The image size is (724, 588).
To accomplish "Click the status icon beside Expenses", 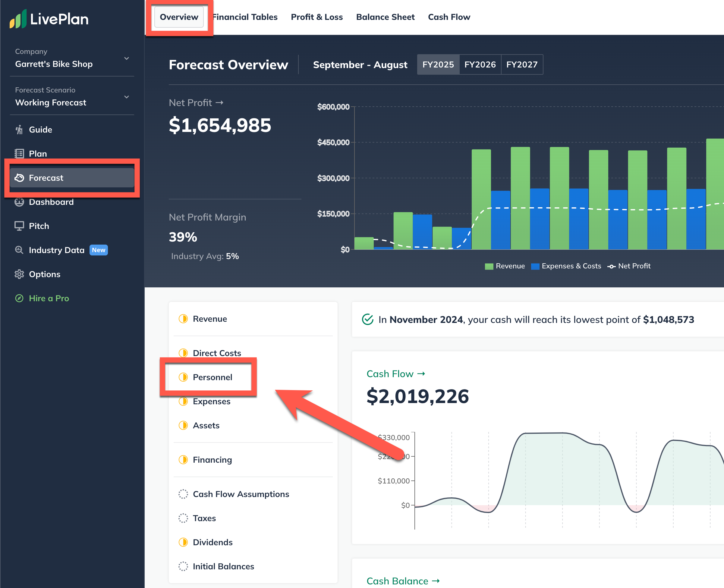I will 183,401.
